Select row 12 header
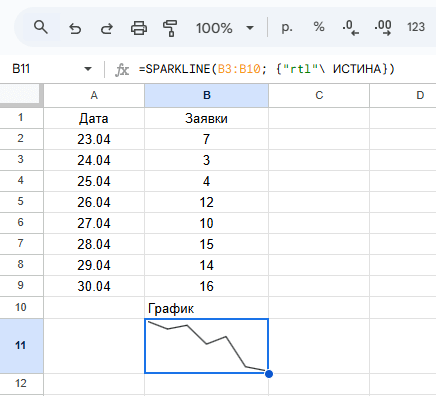The height and width of the screenshot is (396, 436). (x=21, y=383)
